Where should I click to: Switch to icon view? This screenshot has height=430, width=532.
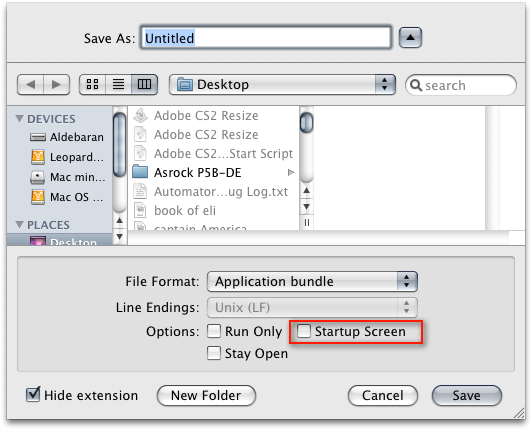(92, 84)
